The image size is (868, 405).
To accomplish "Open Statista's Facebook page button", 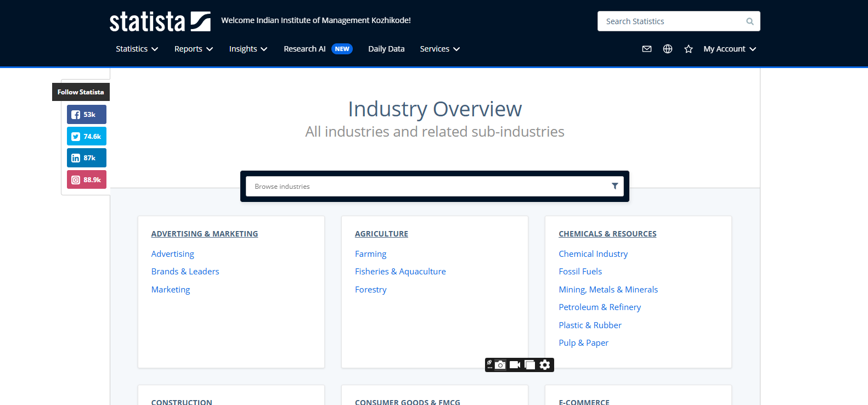I will pos(86,115).
